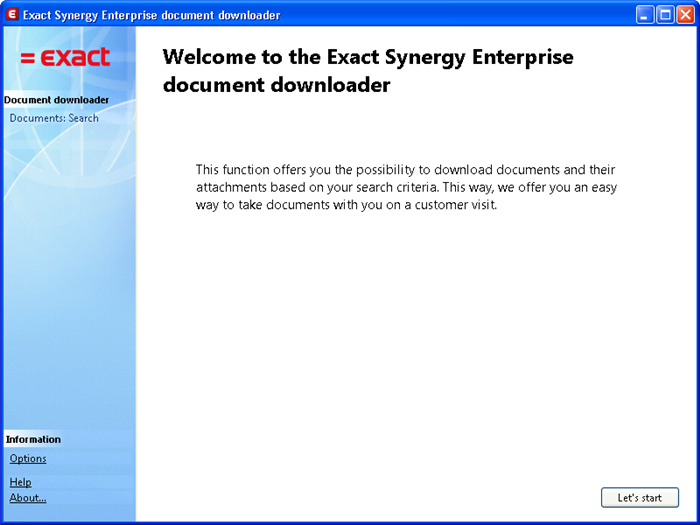Click the red E title bar icon
700x525 pixels.
pos(12,15)
